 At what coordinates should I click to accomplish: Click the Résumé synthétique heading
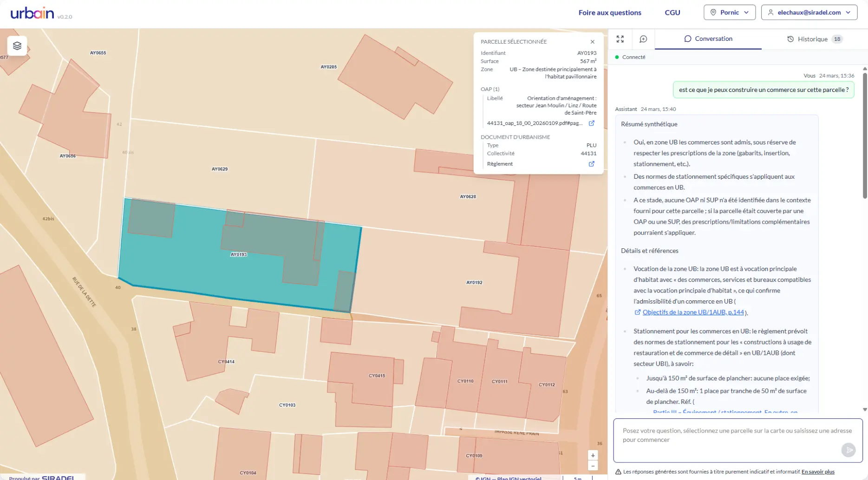pyautogui.click(x=649, y=124)
